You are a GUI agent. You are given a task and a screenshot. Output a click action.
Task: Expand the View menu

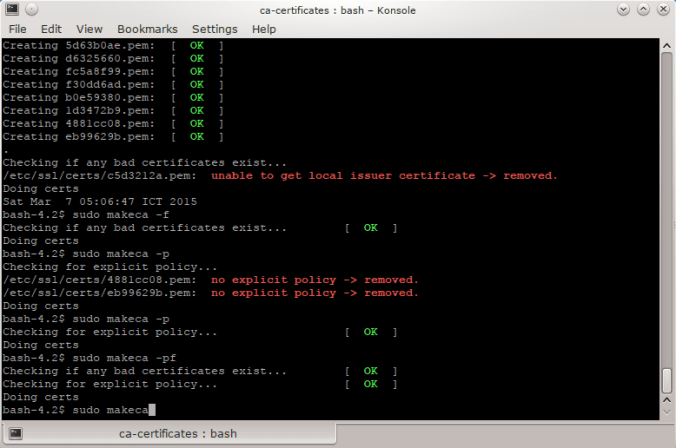coord(89,29)
